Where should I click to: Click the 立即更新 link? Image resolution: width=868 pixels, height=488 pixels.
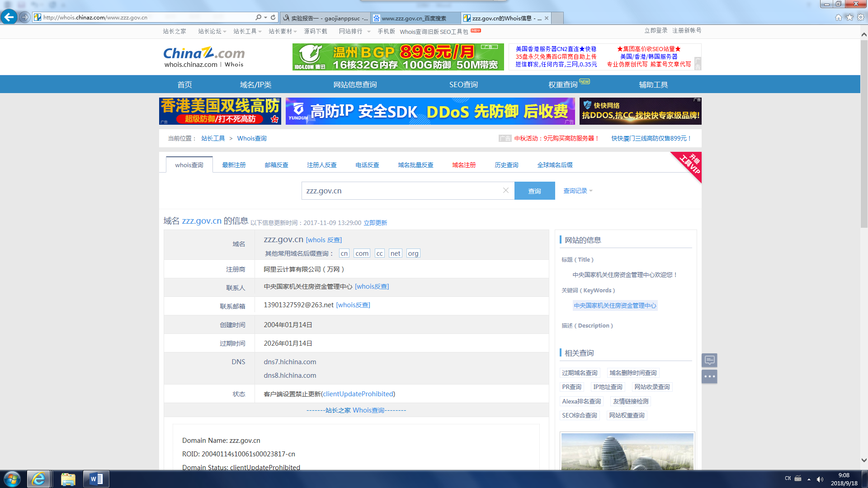(375, 223)
